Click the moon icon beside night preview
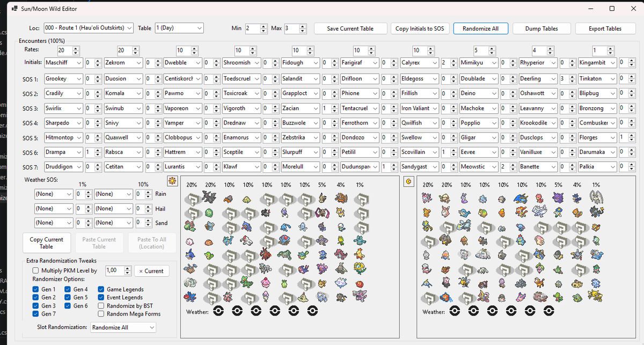This screenshot has width=644, height=345. tap(409, 181)
